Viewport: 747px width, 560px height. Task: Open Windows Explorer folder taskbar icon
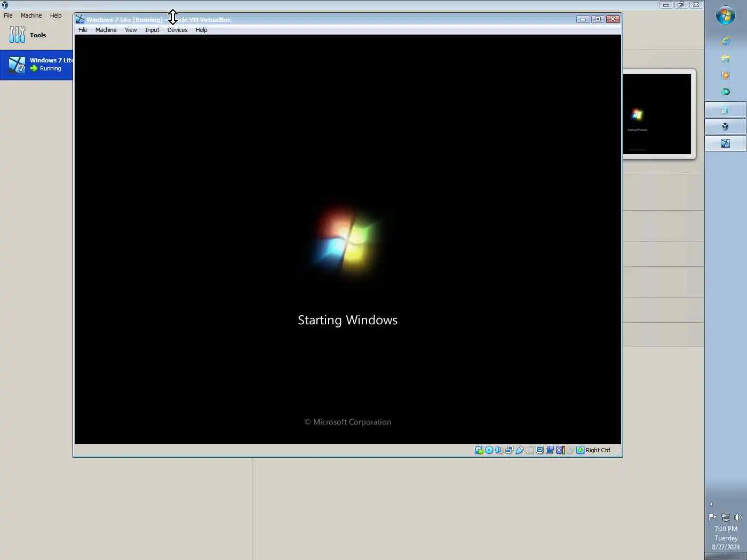point(726,58)
